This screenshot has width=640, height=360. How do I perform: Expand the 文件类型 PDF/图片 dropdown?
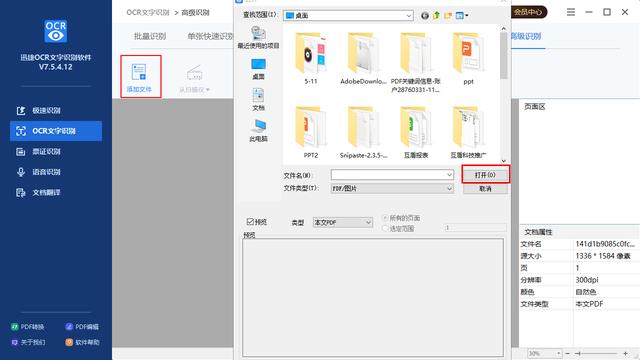[x=392, y=188]
